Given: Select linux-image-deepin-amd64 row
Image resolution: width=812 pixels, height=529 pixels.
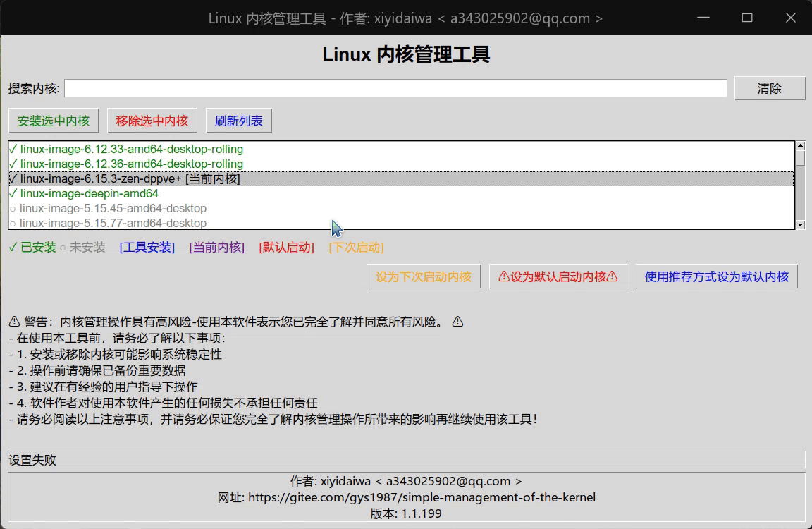Looking at the screenshot, I should coord(401,193).
